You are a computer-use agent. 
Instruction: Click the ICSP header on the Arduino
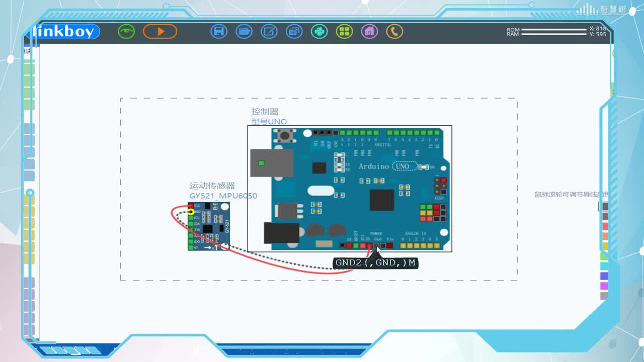click(440, 186)
